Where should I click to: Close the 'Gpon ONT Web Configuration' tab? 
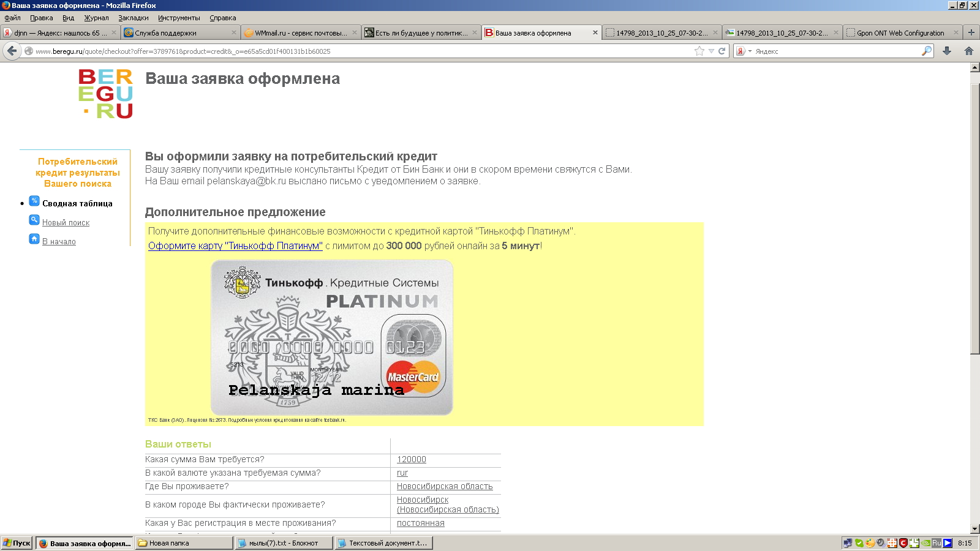(x=956, y=32)
